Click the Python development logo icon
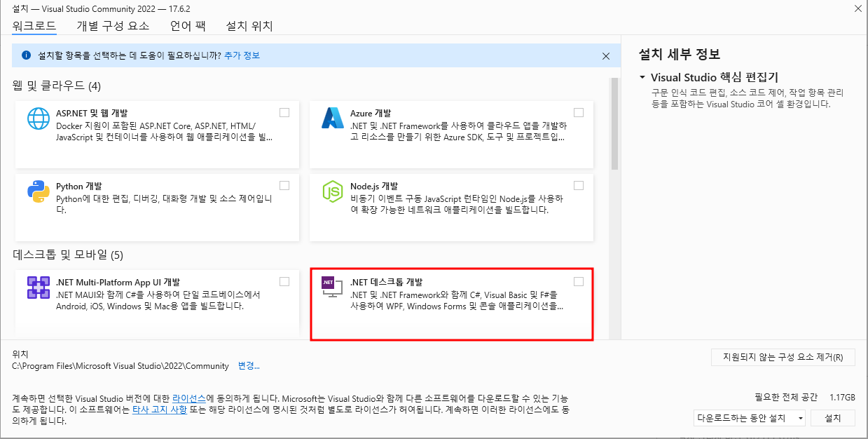This screenshot has width=868, height=439. (39, 191)
